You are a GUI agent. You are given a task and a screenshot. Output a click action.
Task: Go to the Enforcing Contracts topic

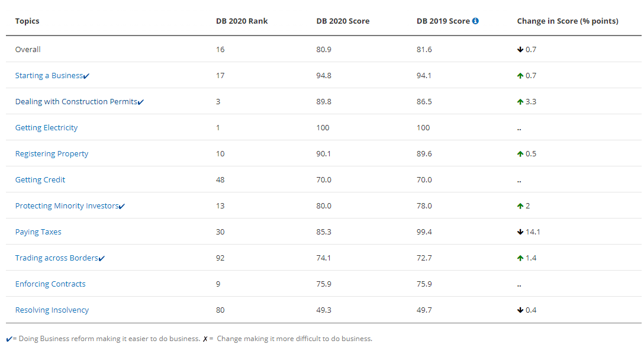(50, 284)
